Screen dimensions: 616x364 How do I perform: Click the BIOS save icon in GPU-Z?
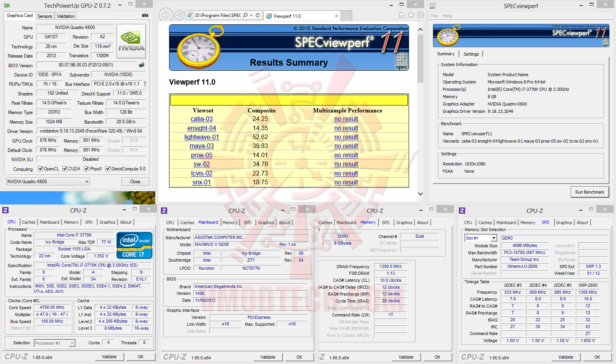click(x=142, y=65)
